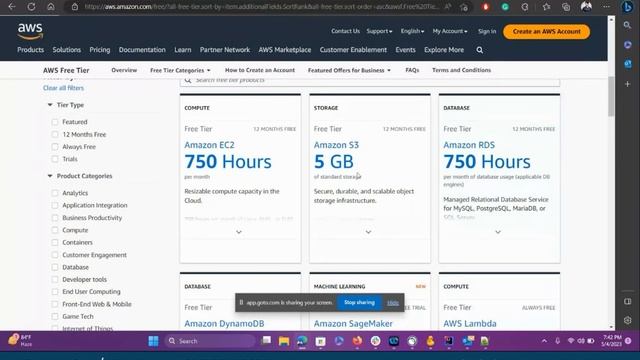
Task: Click the red extension icon in browser toolbar
Action: click(485, 7)
